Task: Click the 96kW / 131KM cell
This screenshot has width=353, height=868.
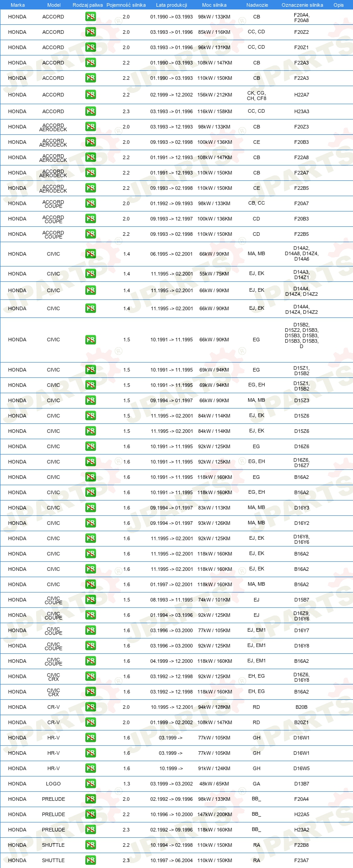Action: tap(214, 47)
